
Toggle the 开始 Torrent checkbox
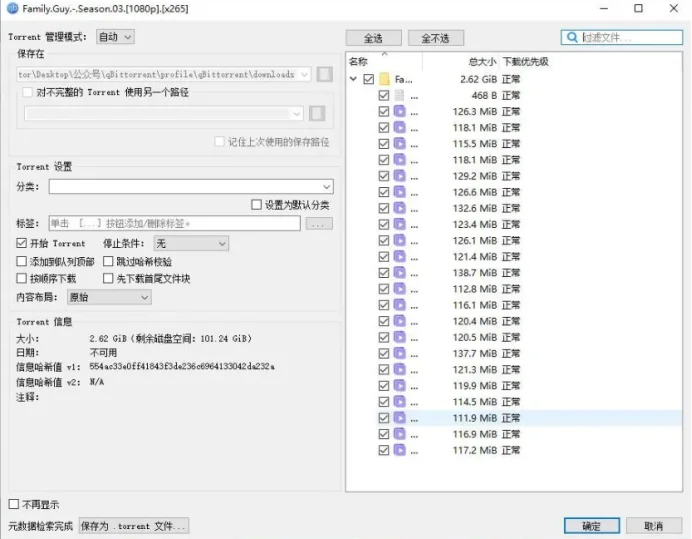click(x=21, y=243)
